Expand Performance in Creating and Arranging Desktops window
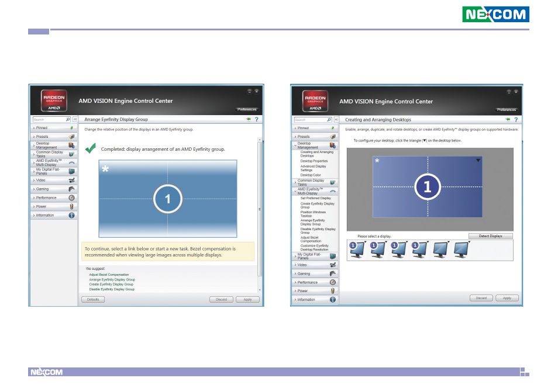The width and height of the screenshot is (558, 392). pyautogui.click(x=315, y=282)
